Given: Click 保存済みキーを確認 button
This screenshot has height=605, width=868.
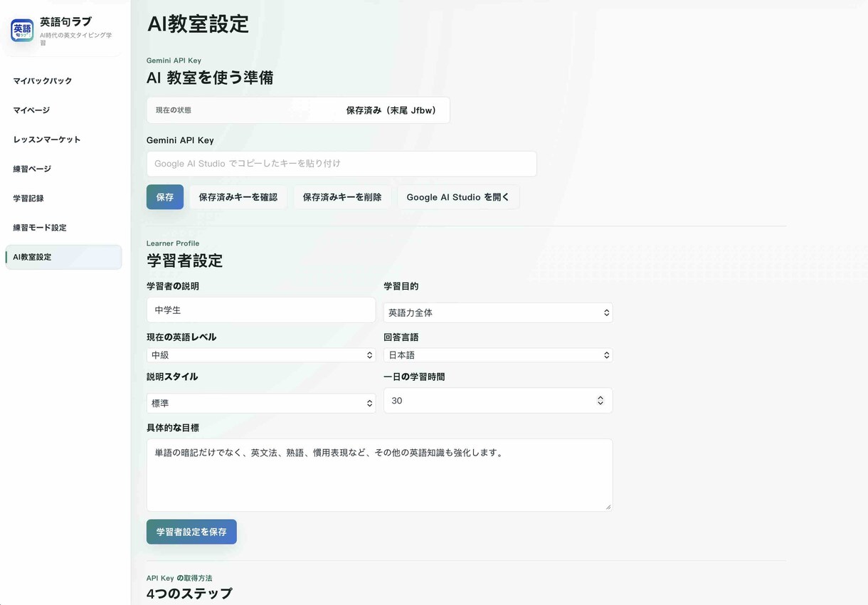Looking at the screenshot, I should tap(238, 197).
